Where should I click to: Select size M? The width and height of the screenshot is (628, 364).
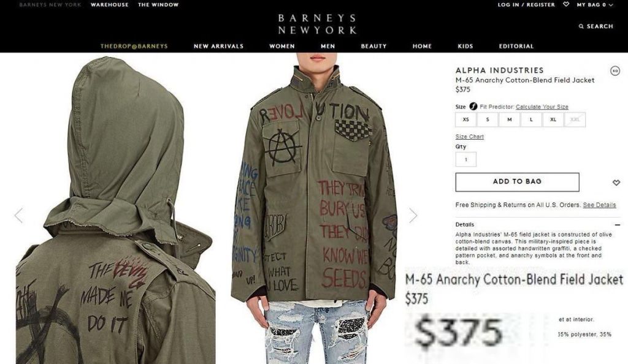(x=510, y=119)
